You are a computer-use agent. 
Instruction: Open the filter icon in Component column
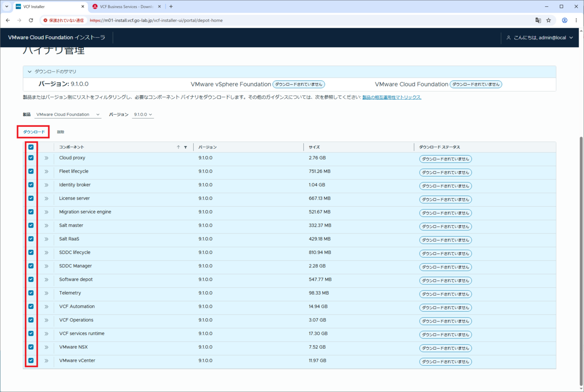185,147
